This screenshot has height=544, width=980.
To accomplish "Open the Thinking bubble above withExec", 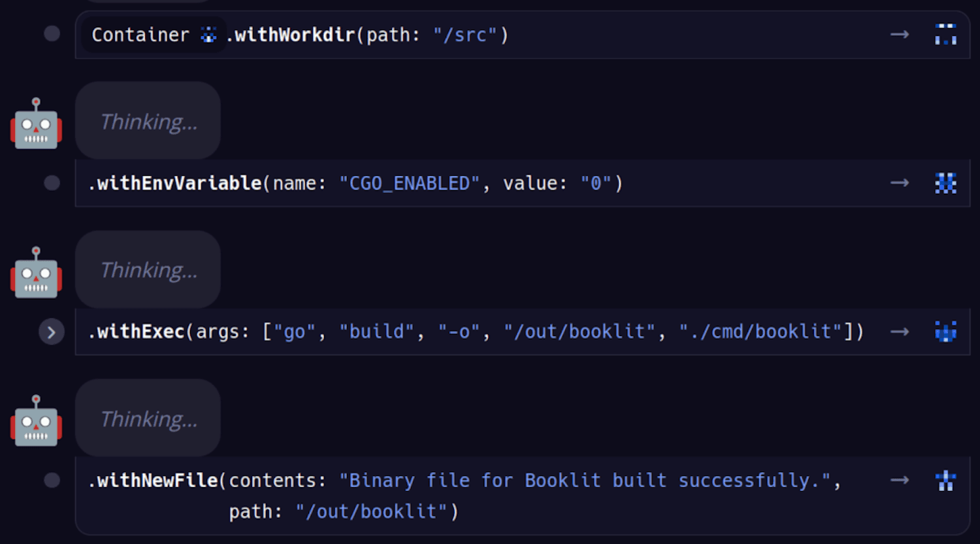I will pyautogui.click(x=148, y=270).
